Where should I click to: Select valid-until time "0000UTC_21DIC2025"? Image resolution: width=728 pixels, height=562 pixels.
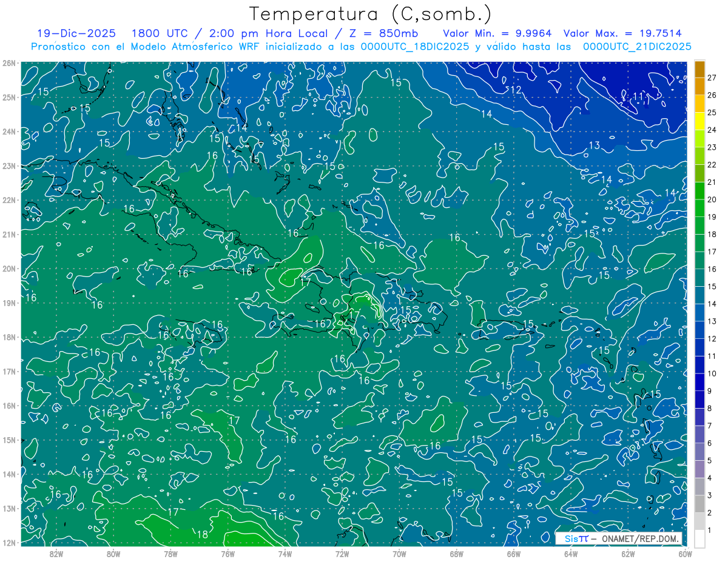(637, 47)
